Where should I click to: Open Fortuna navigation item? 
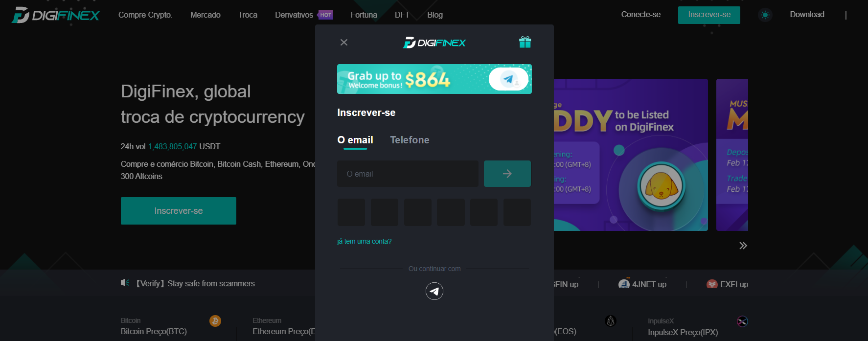(364, 15)
